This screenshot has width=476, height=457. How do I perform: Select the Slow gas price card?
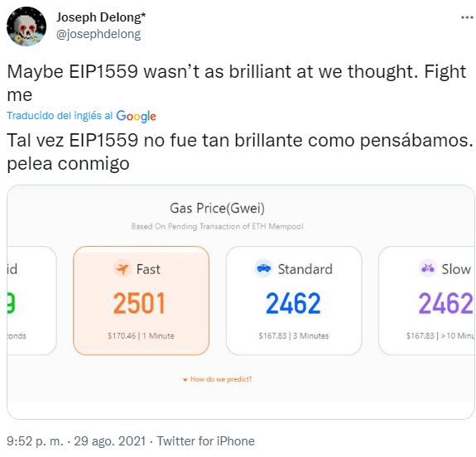[x=427, y=301]
